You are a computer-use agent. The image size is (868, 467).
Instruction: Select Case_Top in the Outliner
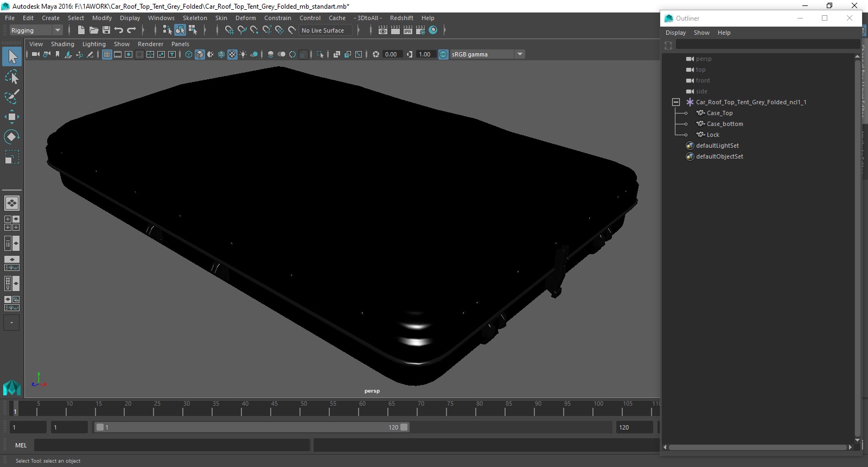tap(719, 113)
